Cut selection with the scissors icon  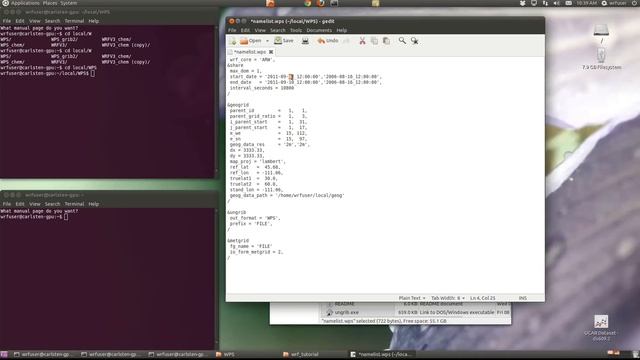(362, 41)
